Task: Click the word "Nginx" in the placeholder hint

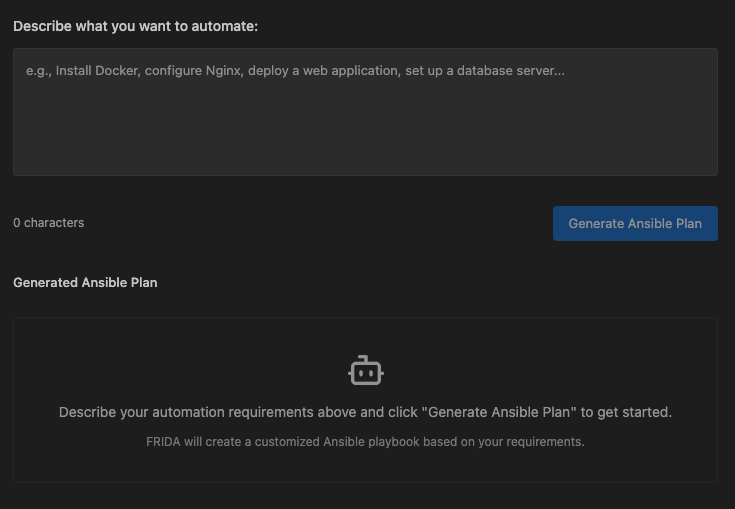Action: point(224,71)
